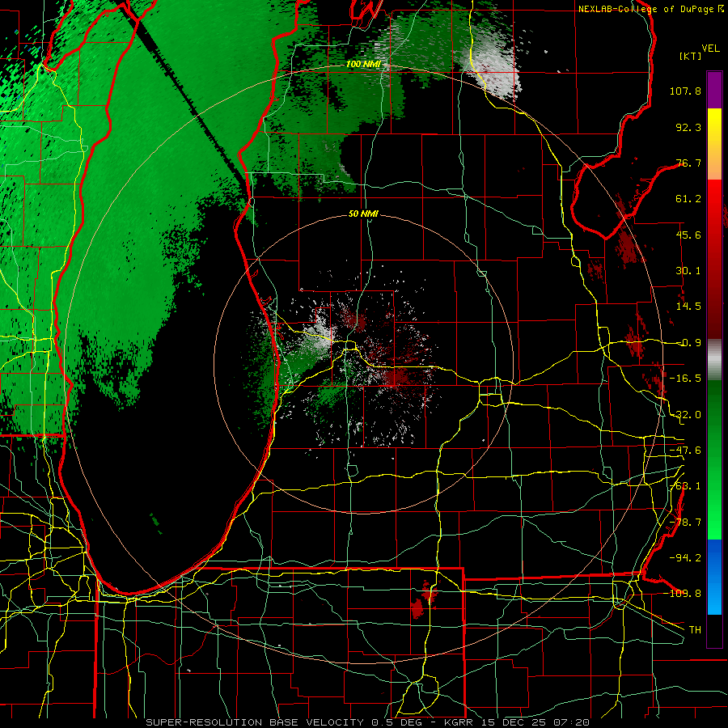Screen dimensions: 728x728
Task: Click the -78.7 velocity scale value
Action: pyautogui.click(x=685, y=523)
